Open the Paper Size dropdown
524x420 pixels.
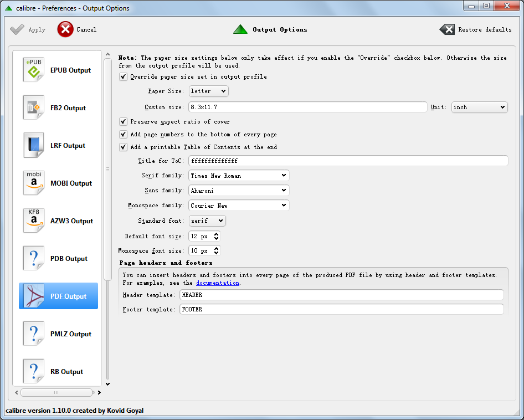click(208, 91)
